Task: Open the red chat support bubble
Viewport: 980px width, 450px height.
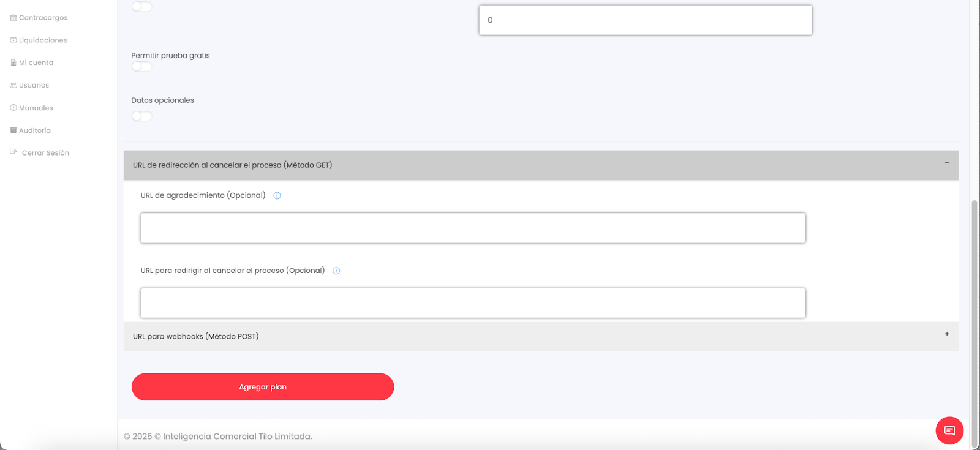Action: (x=949, y=430)
